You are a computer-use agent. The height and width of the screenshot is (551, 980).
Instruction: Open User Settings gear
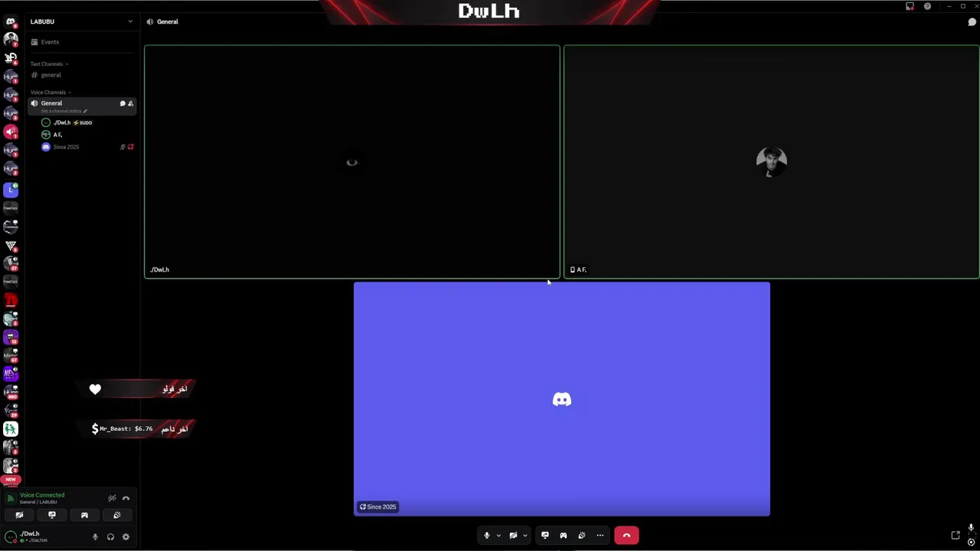126,536
